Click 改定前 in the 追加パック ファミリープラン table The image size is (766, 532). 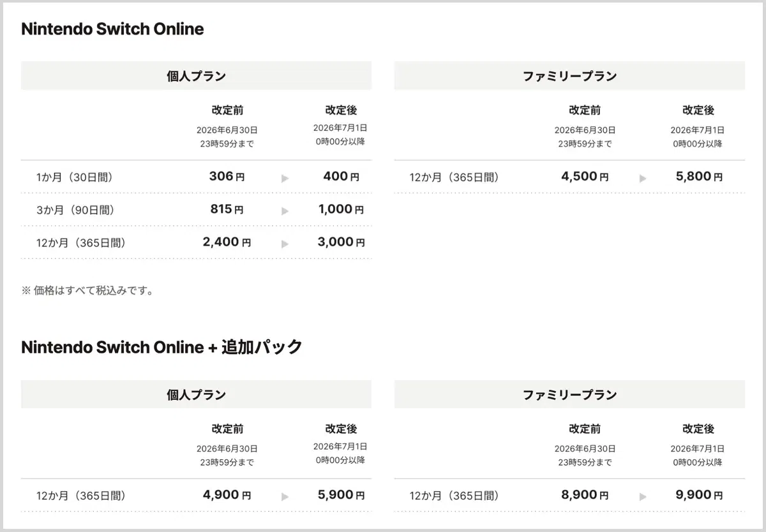tap(585, 429)
